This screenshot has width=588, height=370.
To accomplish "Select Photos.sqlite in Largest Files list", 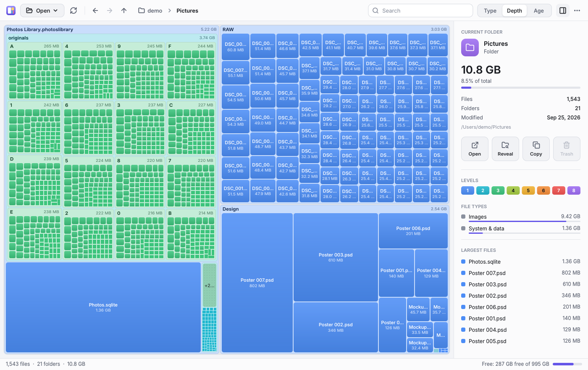I will (x=521, y=262).
